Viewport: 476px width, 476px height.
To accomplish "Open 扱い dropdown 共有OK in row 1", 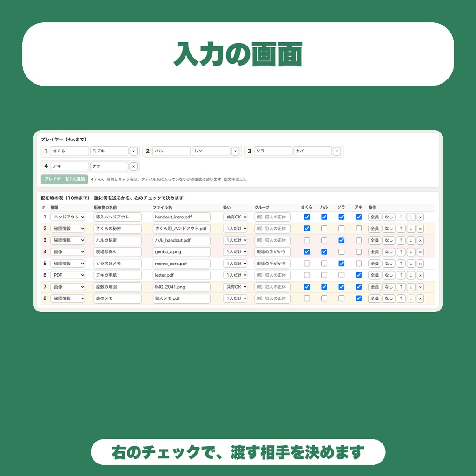I will coord(235,217).
